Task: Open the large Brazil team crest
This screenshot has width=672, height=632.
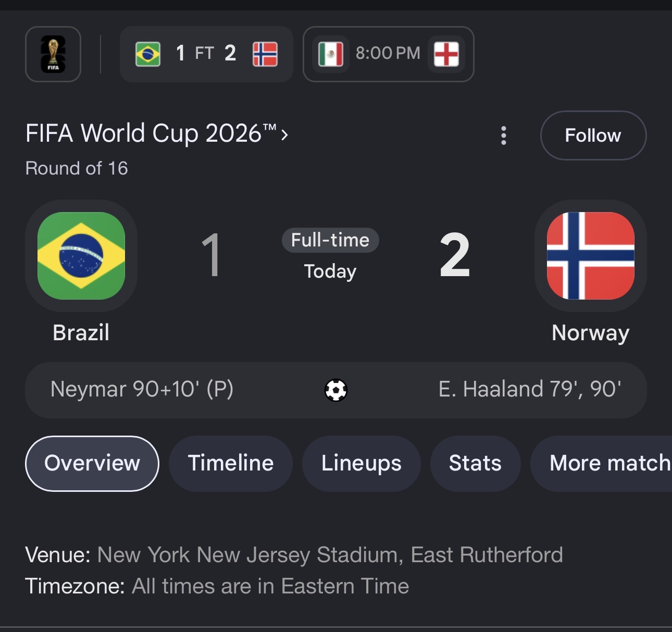Action: (x=81, y=256)
